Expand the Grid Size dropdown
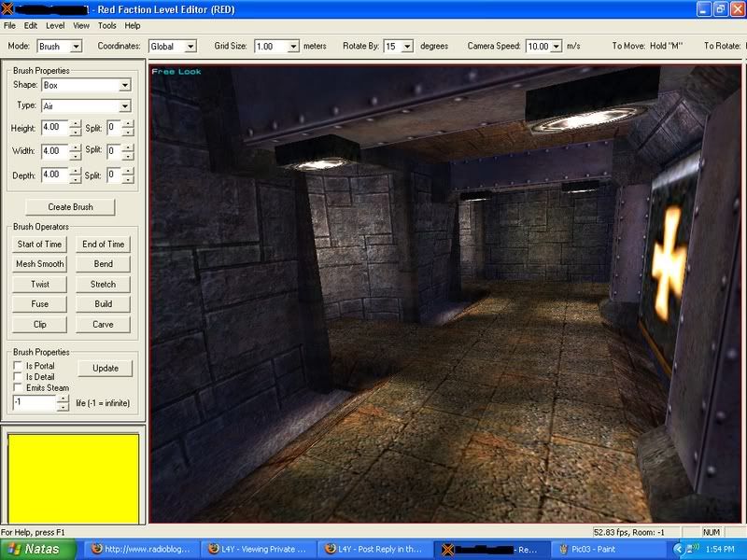 (x=293, y=46)
